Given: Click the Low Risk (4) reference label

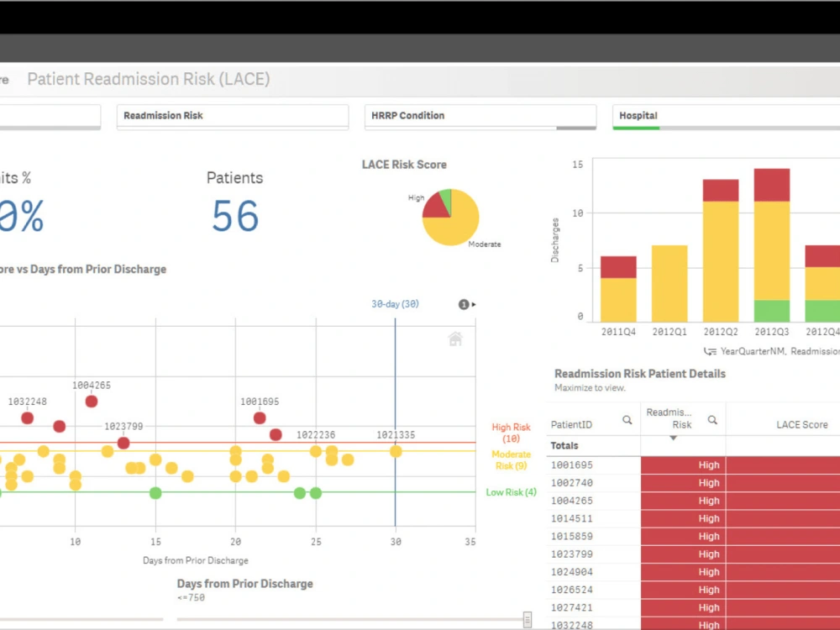Looking at the screenshot, I should tap(511, 492).
